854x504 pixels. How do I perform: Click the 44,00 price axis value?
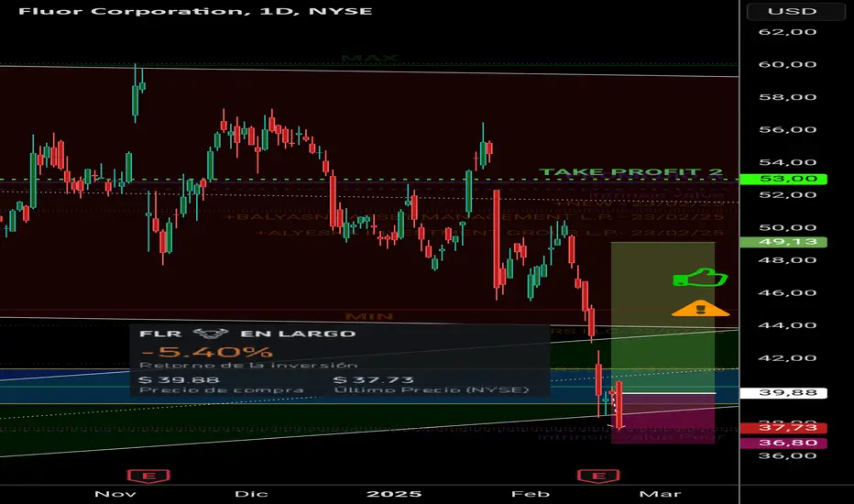point(787,325)
